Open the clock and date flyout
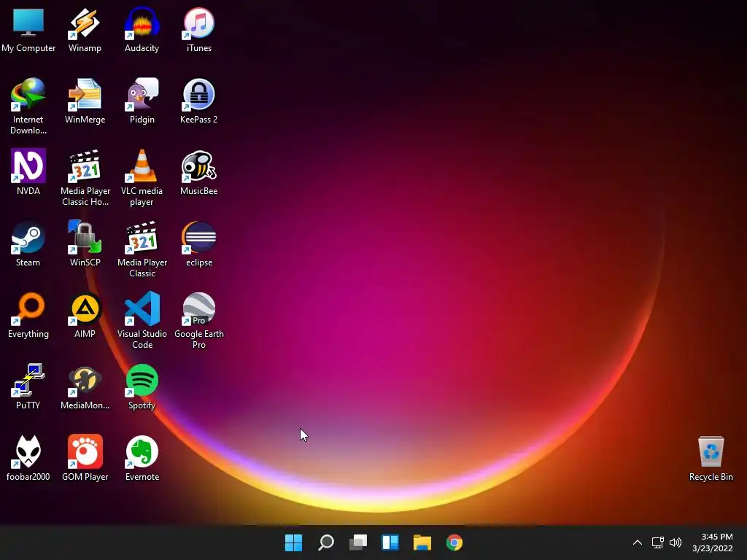This screenshot has width=747, height=560. click(713, 542)
